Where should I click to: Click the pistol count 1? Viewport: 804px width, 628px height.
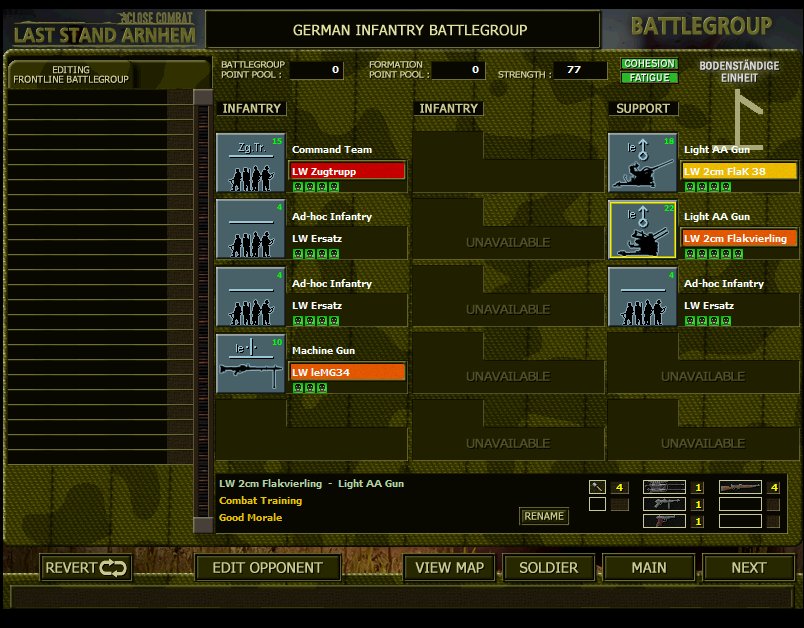point(698,521)
